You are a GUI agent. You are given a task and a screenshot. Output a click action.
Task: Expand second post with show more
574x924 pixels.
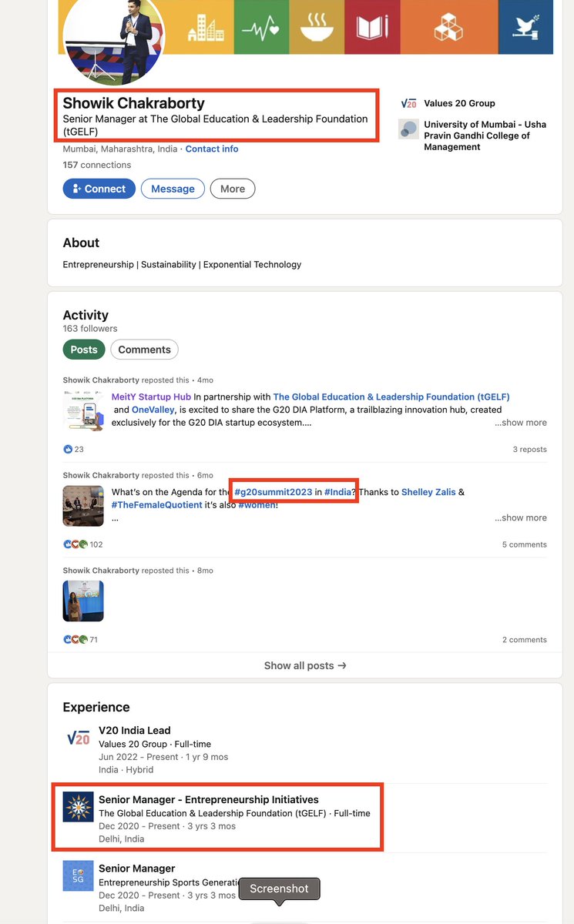click(521, 518)
